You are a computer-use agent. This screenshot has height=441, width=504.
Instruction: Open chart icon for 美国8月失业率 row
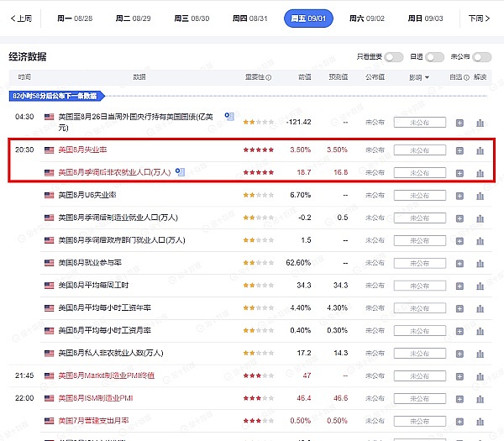click(x=480, y=150)
